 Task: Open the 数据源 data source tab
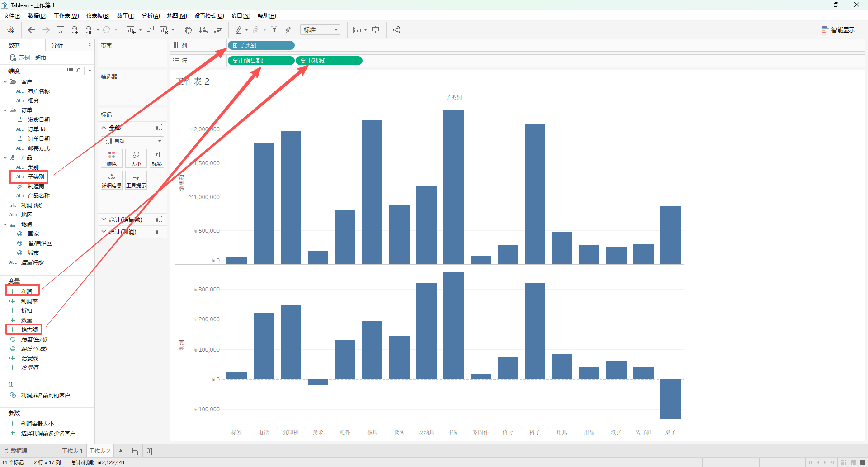[x=15, y=451]
